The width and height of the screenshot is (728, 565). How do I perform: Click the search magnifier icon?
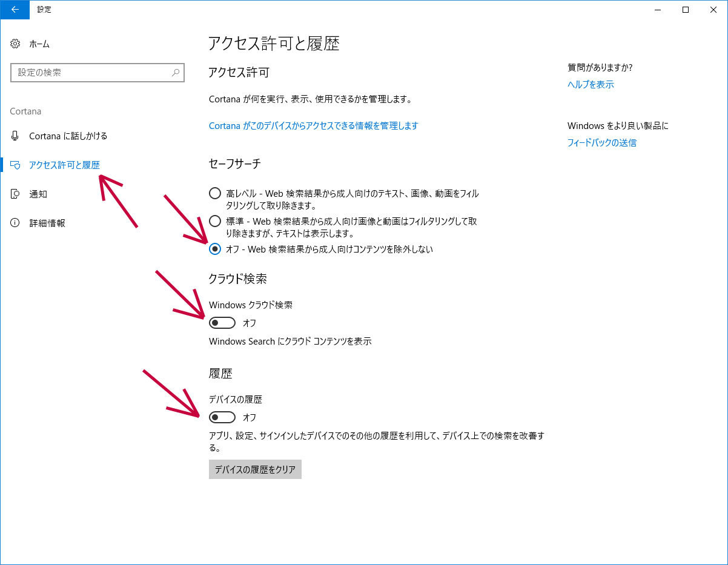point(176,72)
